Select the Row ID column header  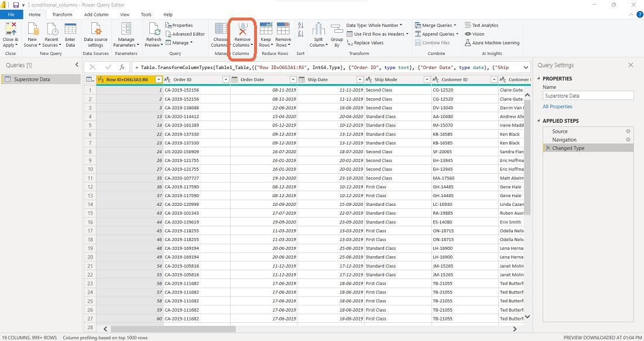(x=129, y=80)
